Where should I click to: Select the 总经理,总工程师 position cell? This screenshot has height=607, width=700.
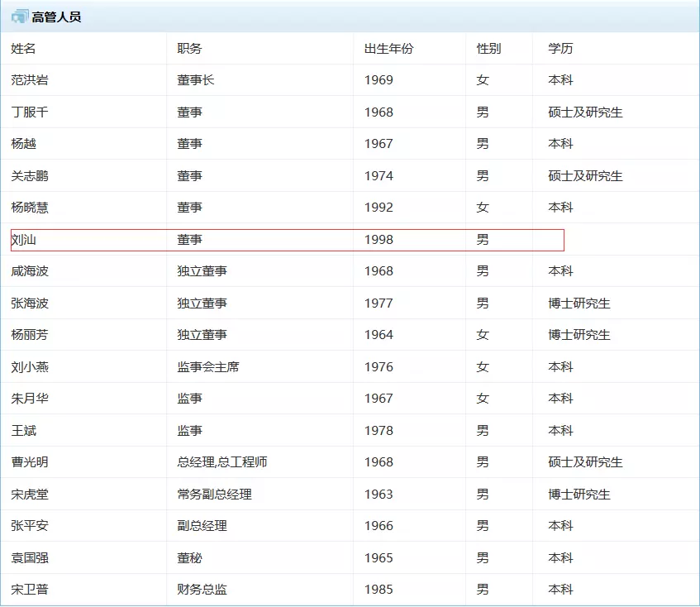[222, 462]
